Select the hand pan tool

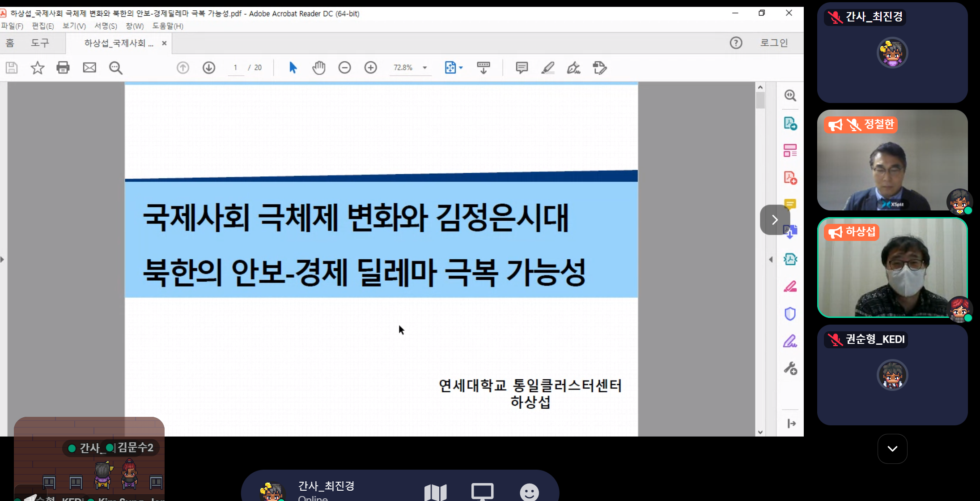coord(318,68)
